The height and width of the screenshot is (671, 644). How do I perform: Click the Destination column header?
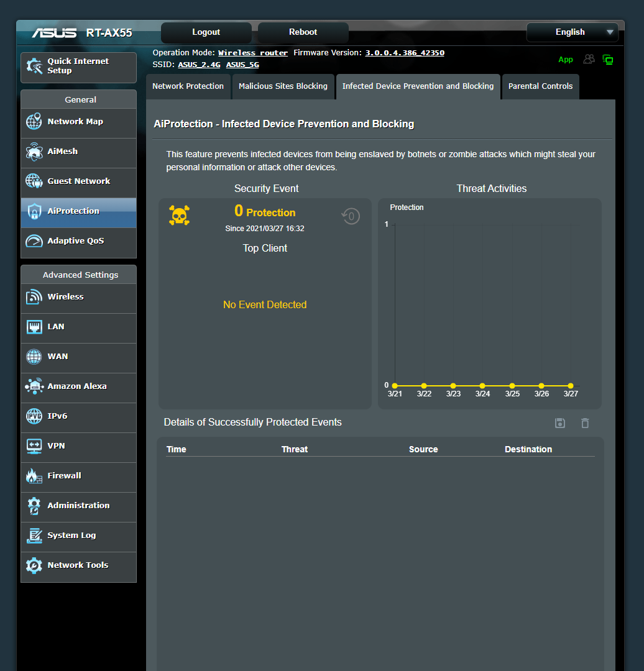point(528,449)
